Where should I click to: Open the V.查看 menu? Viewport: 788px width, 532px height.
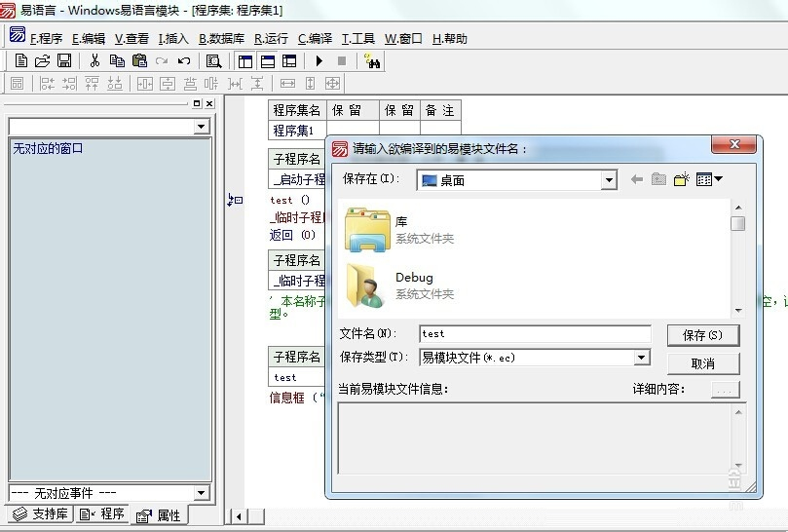point(131,39)
